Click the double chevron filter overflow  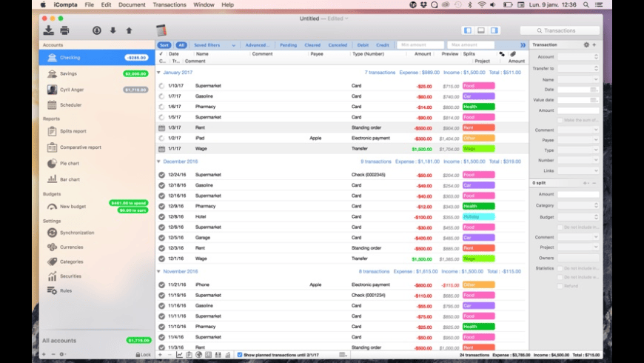(x=523, y=45)
